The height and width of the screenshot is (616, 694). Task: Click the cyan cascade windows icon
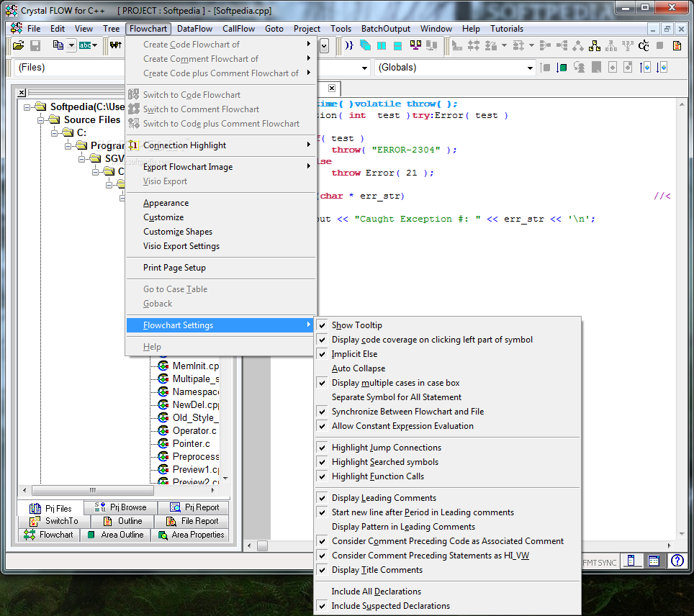[x=365, y=45]
